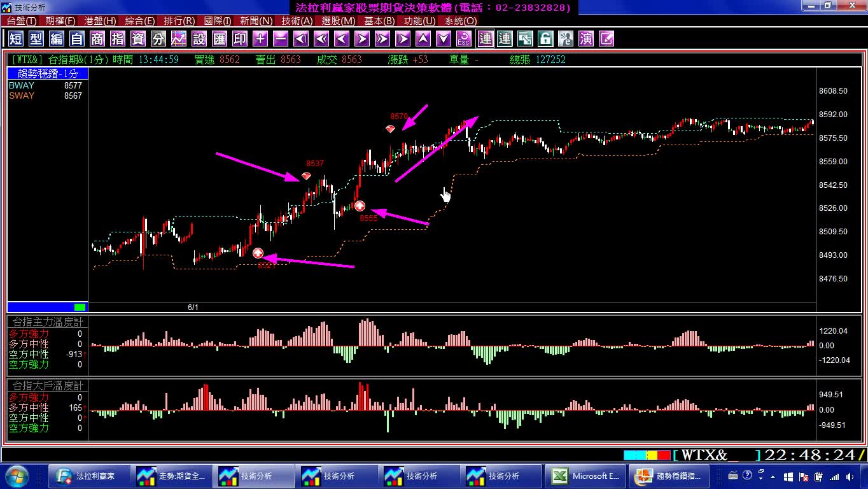
Task: Click the 資 information toolbar icon
Action: coord(138,39)
